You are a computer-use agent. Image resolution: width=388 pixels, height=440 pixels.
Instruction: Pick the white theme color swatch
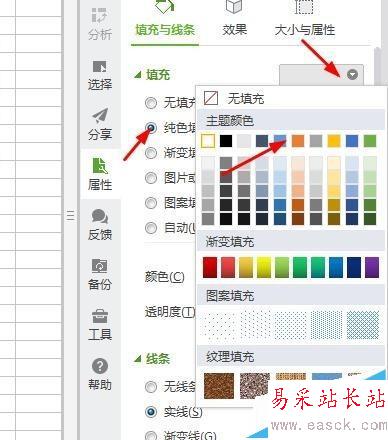(x=208, y=141)
